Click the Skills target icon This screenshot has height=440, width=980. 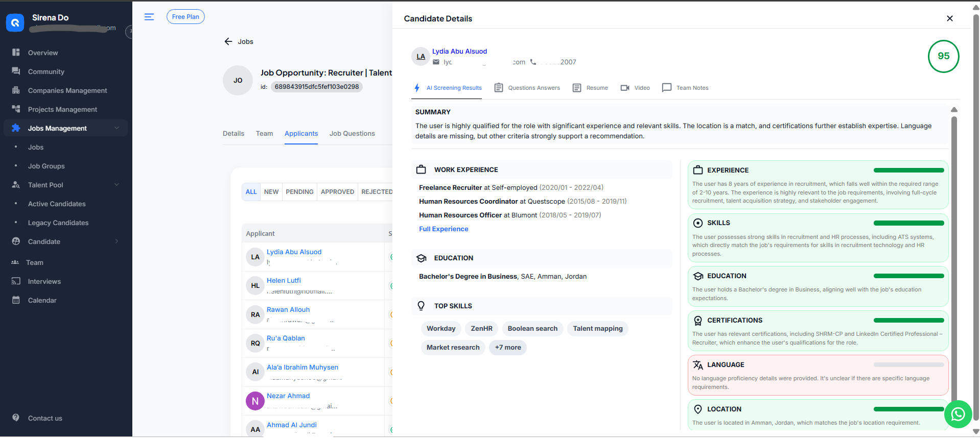[698, 223]
